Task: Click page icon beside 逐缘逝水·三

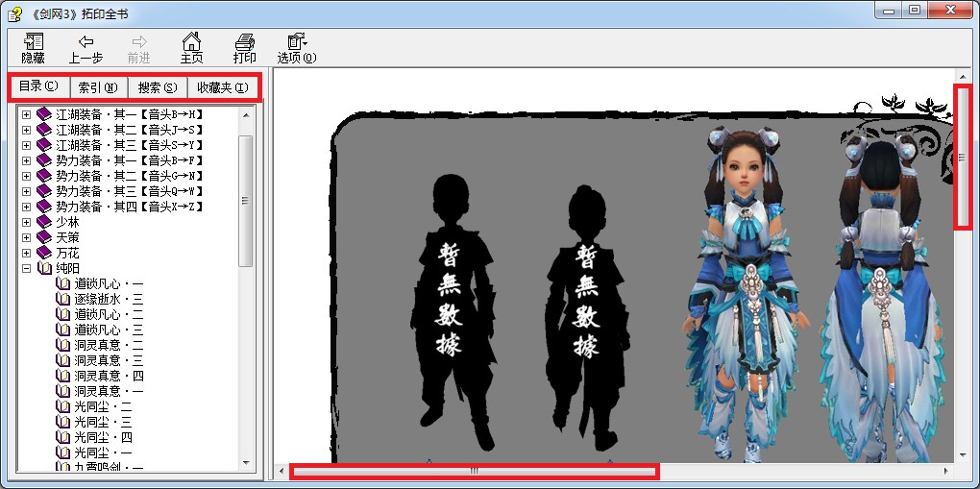Action: (x=62, y=299)
